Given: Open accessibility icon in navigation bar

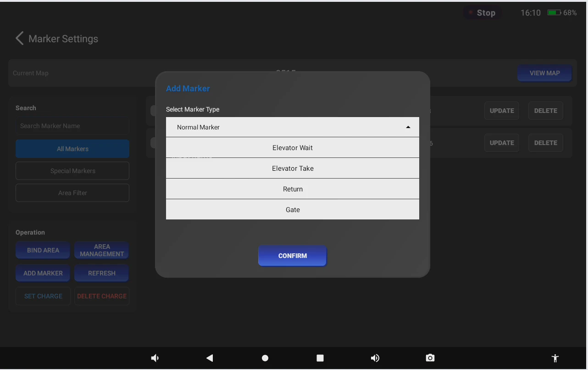Looking at the screenshot, I should (x=555, y=358).
